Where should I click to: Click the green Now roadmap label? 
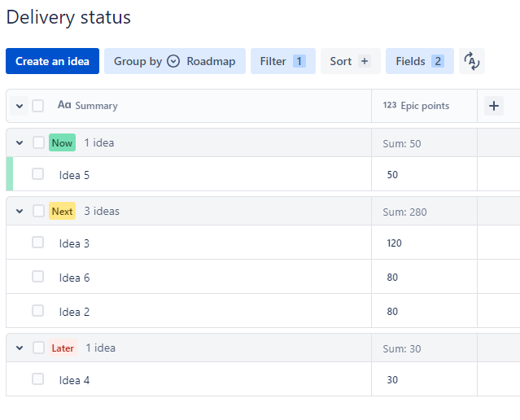pyautogui.click(x=62, y=142)
